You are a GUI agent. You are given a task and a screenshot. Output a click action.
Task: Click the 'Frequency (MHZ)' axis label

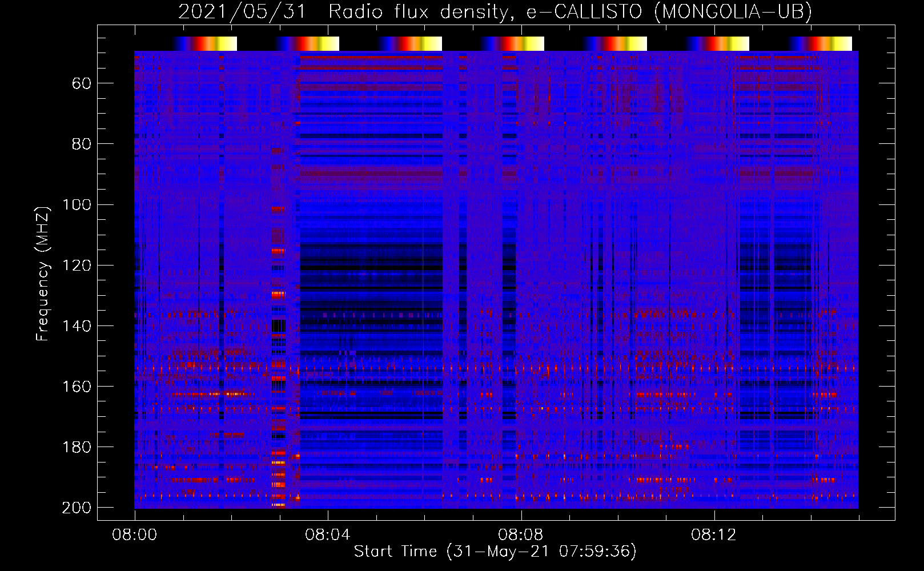(43, 274)
